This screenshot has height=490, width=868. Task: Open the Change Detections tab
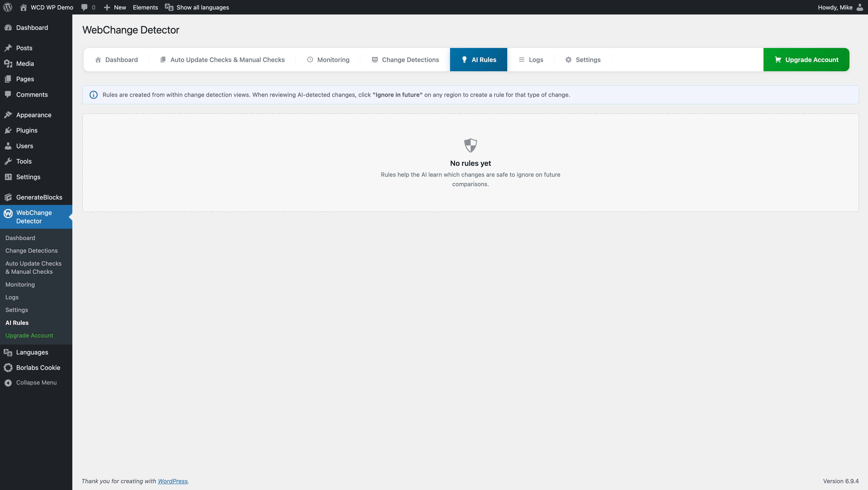click(405, 60)
